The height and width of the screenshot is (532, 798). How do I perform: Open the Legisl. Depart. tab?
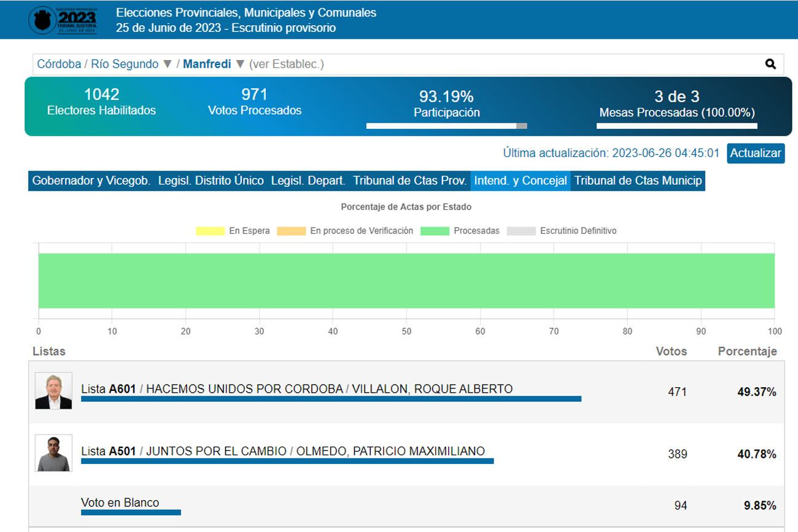tap(308, 181)
